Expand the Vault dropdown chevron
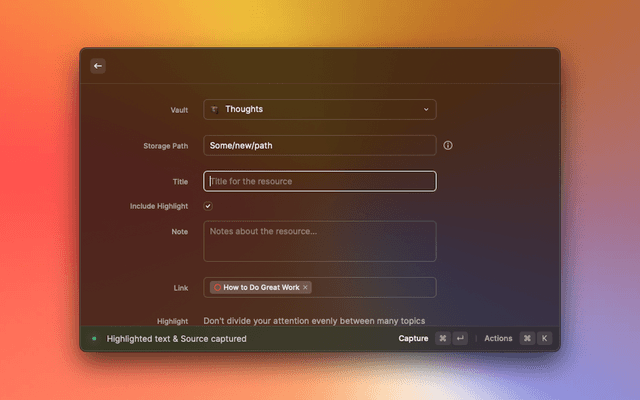This screenshot has width=640, height=400. tap(426, 109)
